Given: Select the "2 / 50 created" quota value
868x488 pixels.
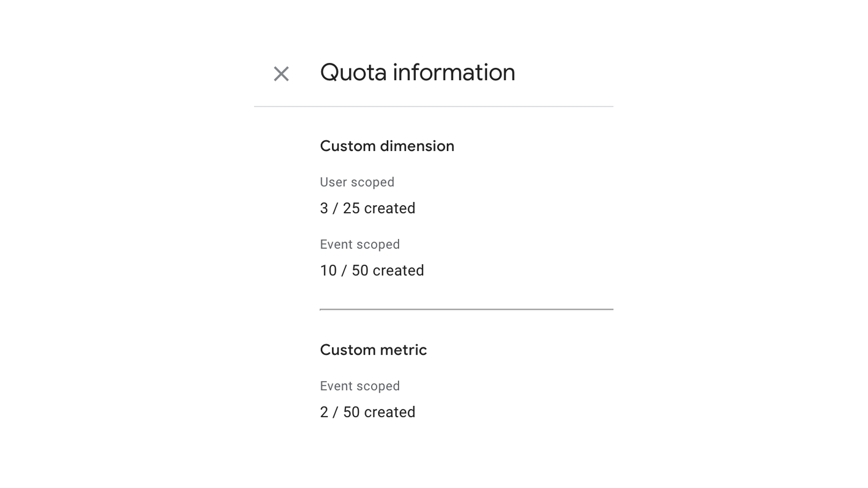Looking at the screenshot, I should [x=368, y=412].
